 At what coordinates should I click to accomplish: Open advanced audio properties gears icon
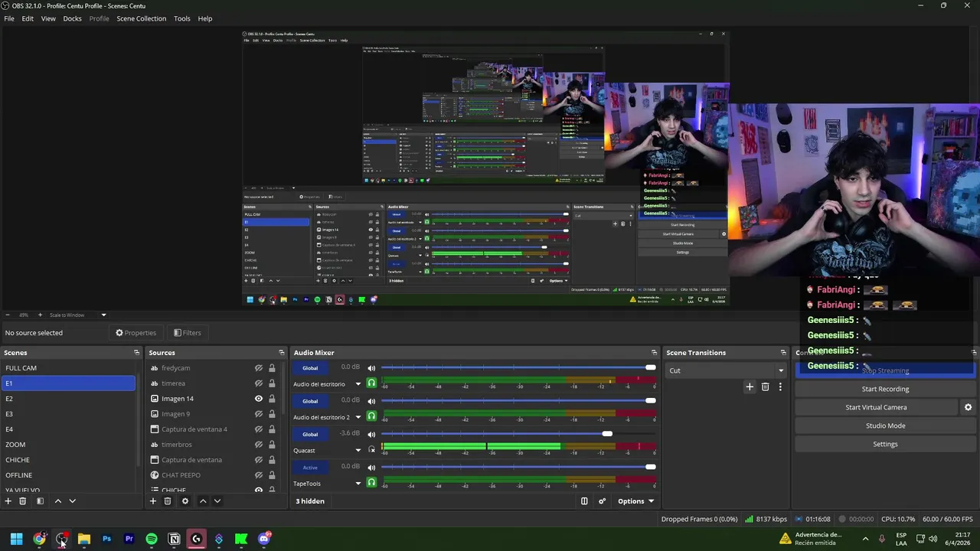coord(602,501)
